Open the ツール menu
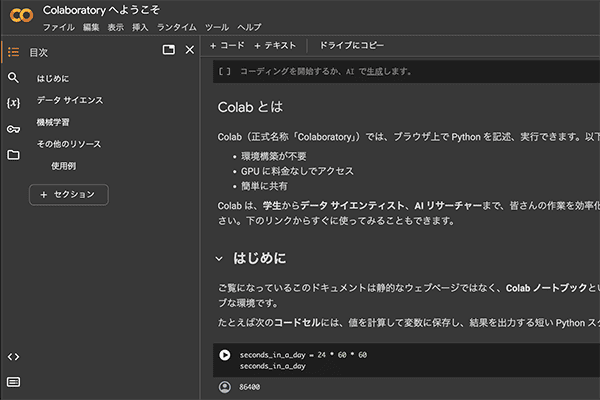Screen dimensions: 600x400 tap(216, 27)
